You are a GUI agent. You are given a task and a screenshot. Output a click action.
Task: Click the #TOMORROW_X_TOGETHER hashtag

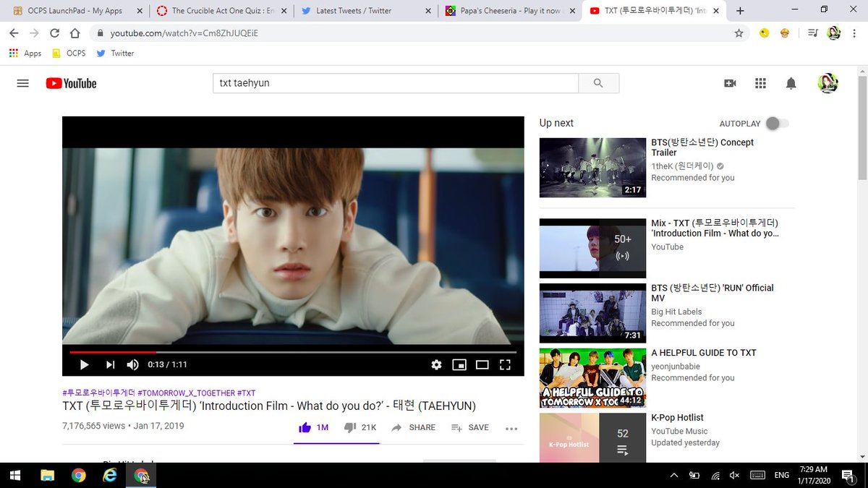tap(187, 393)
